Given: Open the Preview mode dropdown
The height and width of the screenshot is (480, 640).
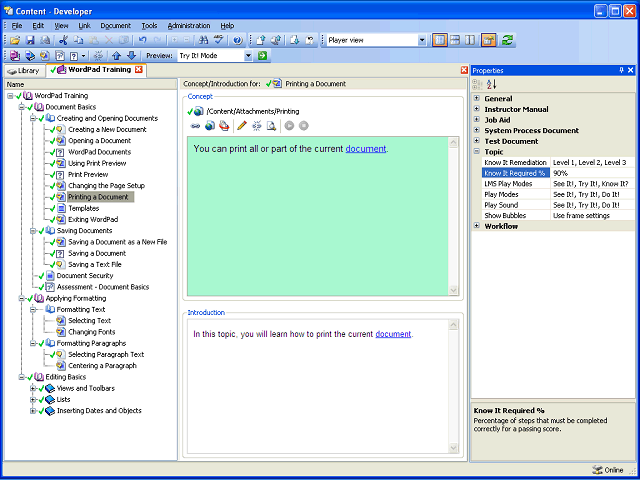Looking at the screenshot, I should click(249, 56).
